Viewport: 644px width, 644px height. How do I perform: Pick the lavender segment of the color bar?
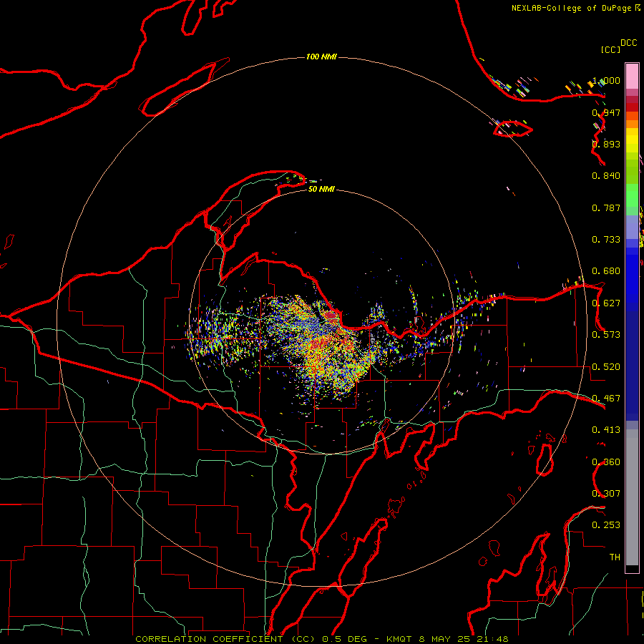coord(632,227)
